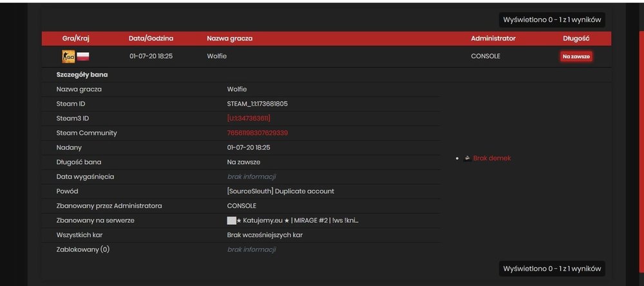
Task: Sort by Data/Godzina column header
Action: click(151, 39)
